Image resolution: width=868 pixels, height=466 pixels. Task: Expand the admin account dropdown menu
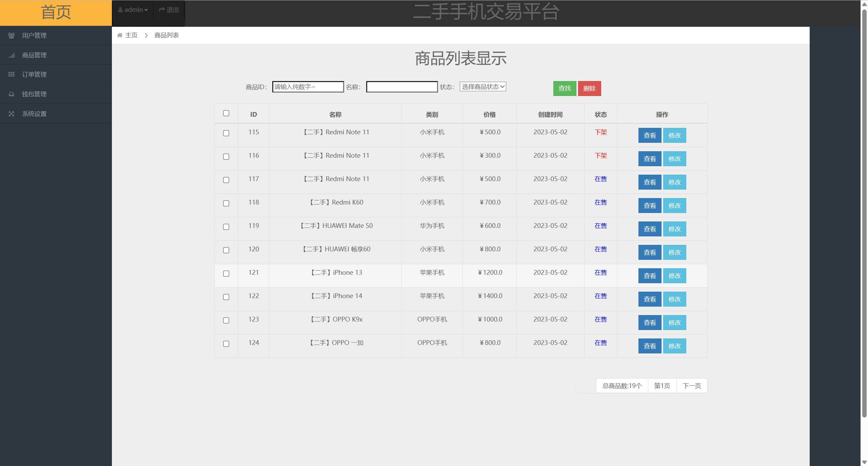tap(133, 9)
